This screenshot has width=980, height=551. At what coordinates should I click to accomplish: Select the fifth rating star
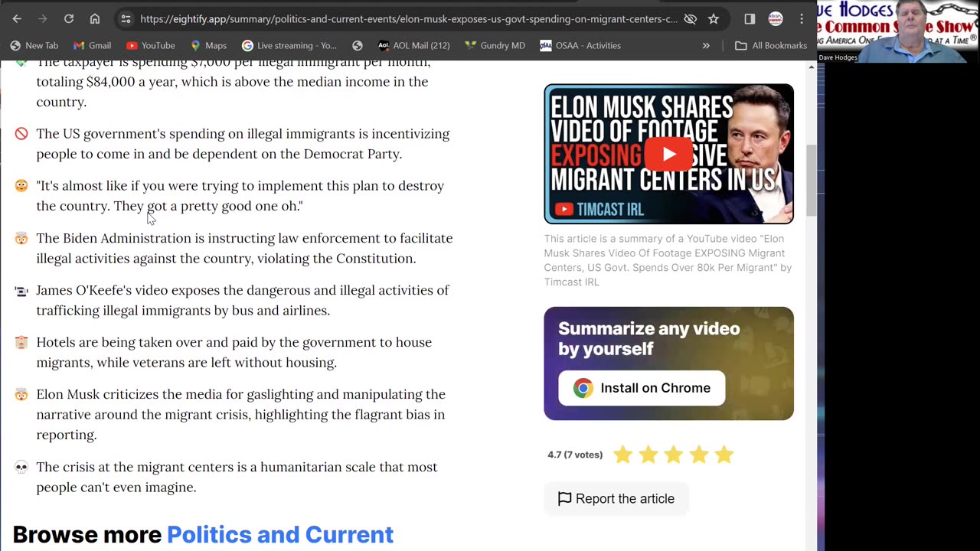click(724, 455)
